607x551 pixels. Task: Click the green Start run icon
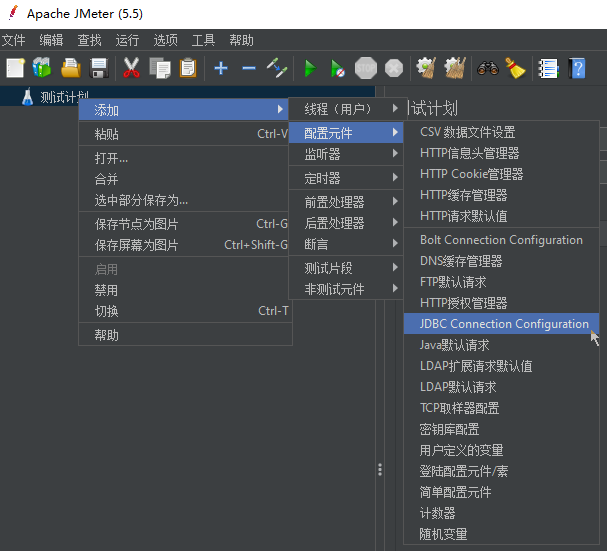(x=310, y=69)
